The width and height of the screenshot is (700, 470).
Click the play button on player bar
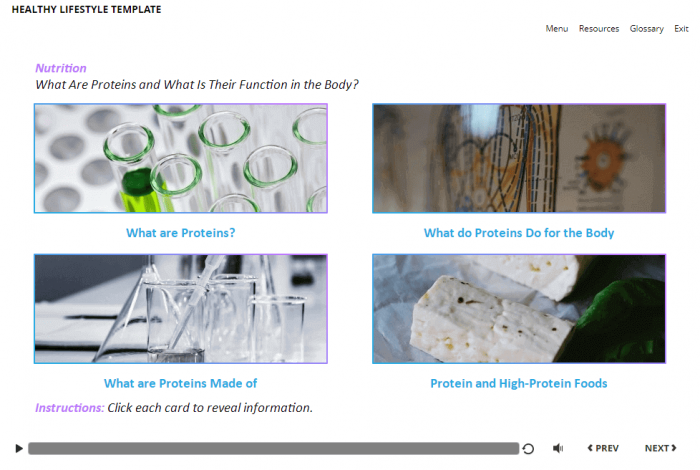pyautogui.click(x=19, y=448)
